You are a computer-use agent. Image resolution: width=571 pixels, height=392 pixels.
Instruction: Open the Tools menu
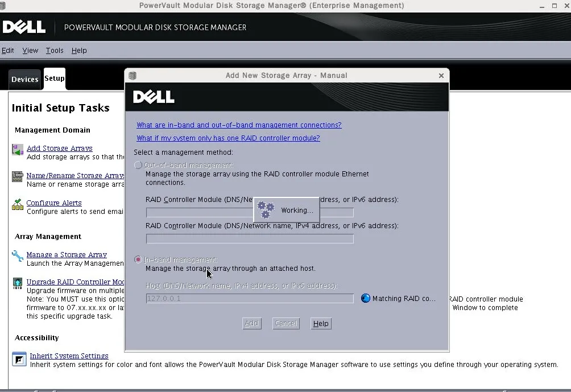pyautogui.click(x=55, y=50)
